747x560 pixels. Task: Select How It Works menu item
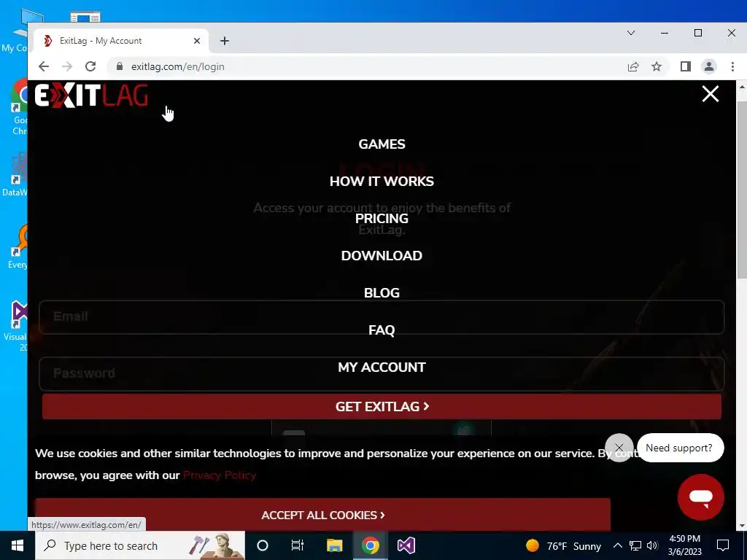click(x=382, y=182)
